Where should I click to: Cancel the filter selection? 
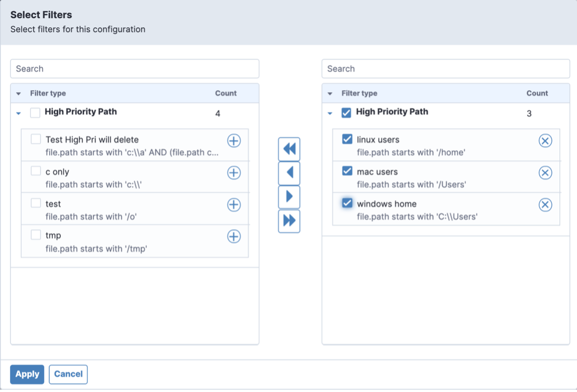coord(68,374)
